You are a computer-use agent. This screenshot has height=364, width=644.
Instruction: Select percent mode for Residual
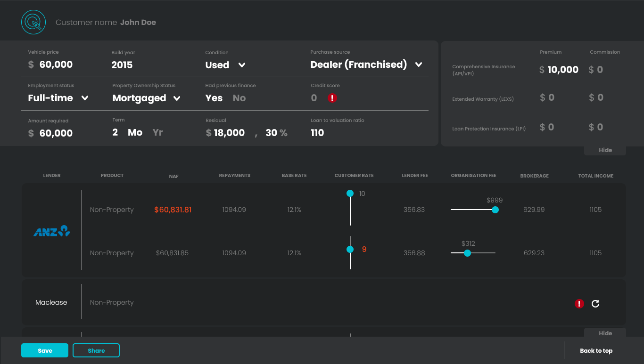pyautogui.click(x=283, y=133)
